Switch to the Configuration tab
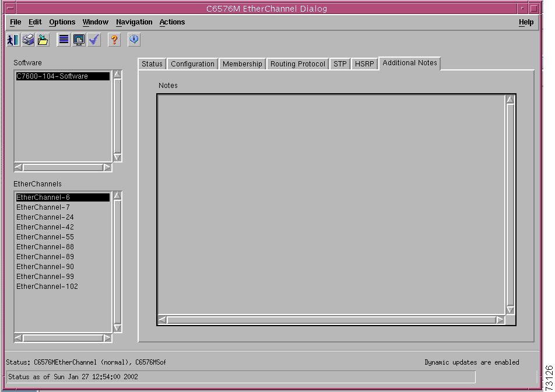555x392 pixels. coord(192,64)
